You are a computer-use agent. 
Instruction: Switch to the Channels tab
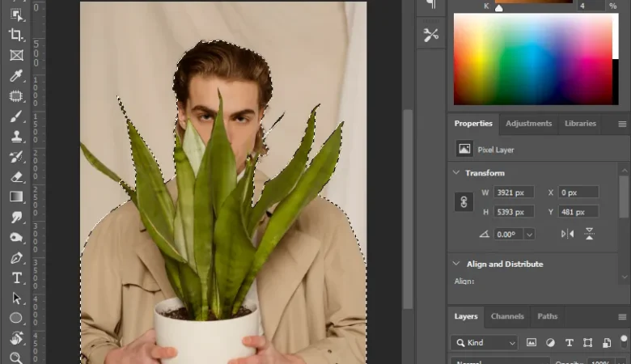507,316
